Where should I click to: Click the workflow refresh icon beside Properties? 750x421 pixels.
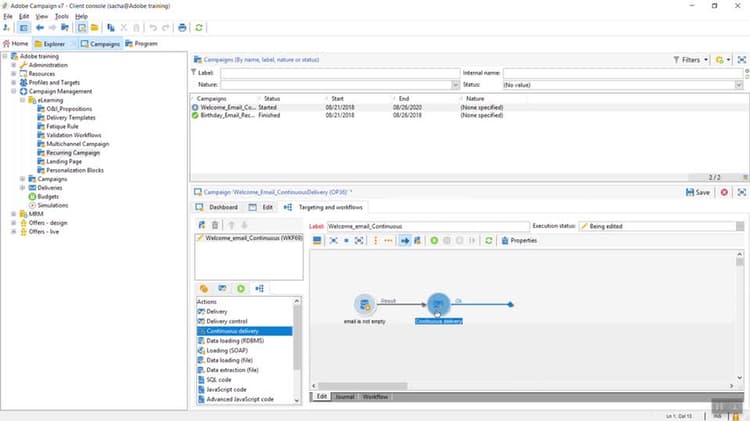coord(488,241)
